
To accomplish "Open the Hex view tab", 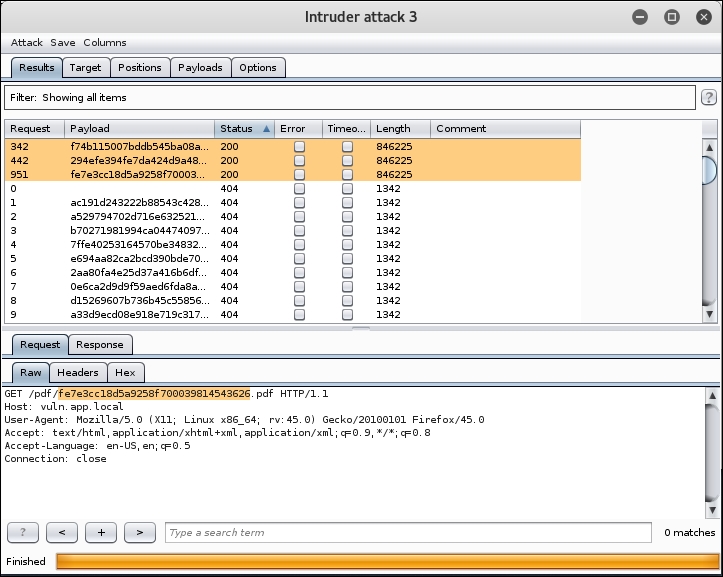I will point(125,372).
